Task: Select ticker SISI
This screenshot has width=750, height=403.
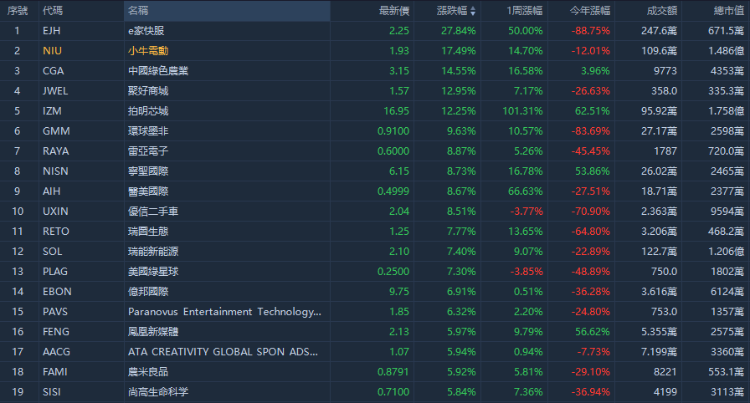Action: (52, 392)
